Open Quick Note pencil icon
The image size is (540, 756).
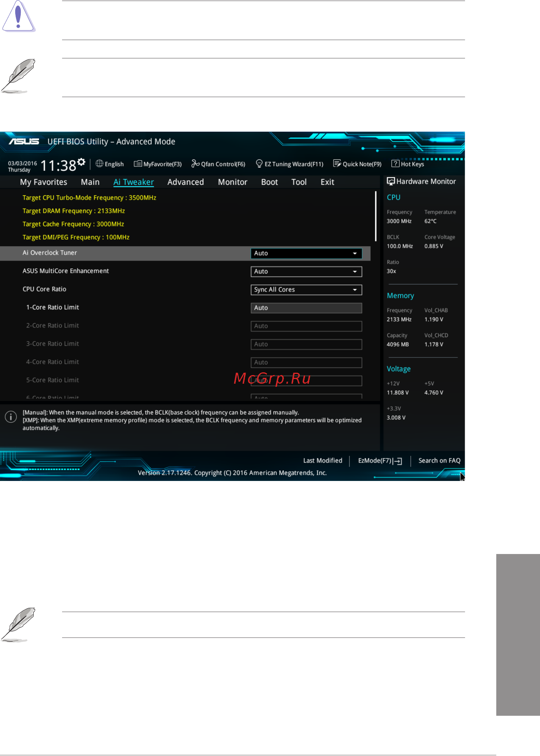tap(337, 164)
